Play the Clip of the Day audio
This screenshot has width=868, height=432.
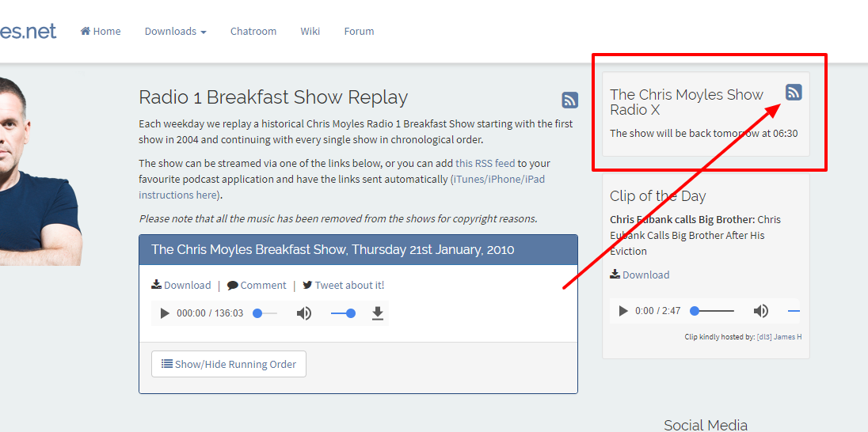(623, 311)
